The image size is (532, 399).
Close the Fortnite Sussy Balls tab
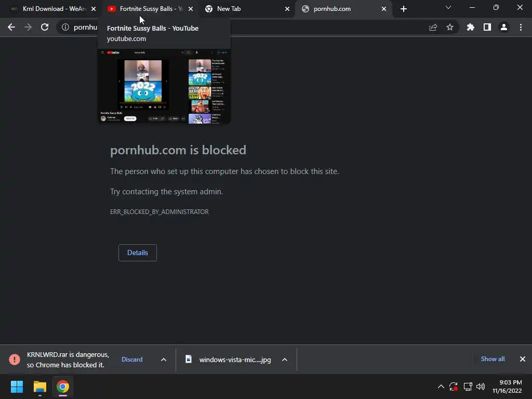(x=191, y=9)
